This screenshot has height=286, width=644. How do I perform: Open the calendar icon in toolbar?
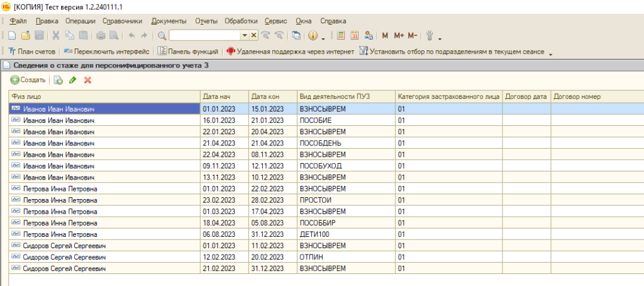click(355, 36)
